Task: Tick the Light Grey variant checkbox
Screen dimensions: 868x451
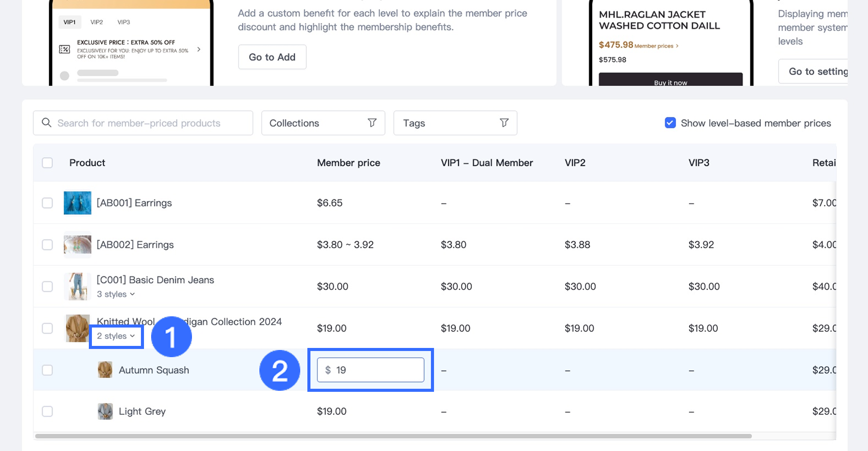Action: coord(47,411)
